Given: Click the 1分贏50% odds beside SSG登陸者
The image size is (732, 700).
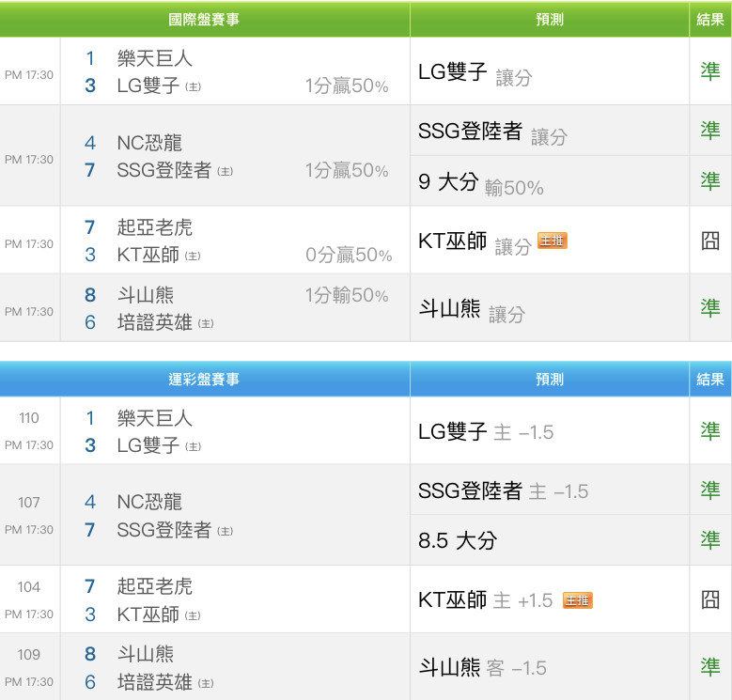Looking at the screenshot, I should [x=347, y=170].
